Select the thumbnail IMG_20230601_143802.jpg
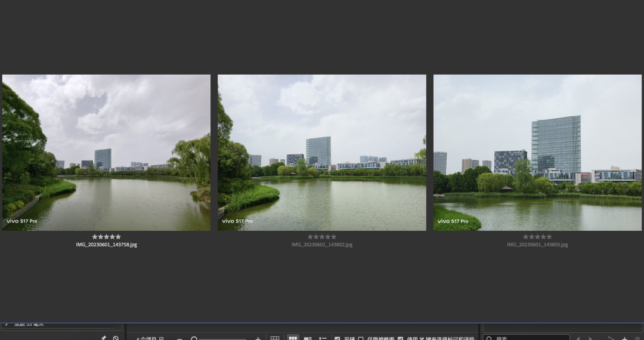This screenshot has width=644, height=340. pos(322,152)
